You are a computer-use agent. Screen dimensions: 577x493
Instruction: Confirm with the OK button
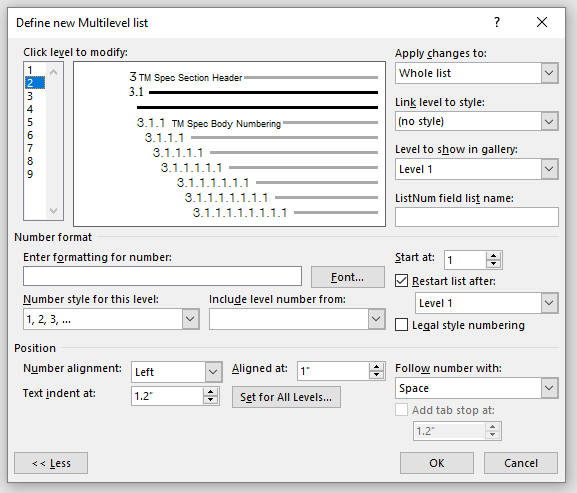tap(437, 463)
